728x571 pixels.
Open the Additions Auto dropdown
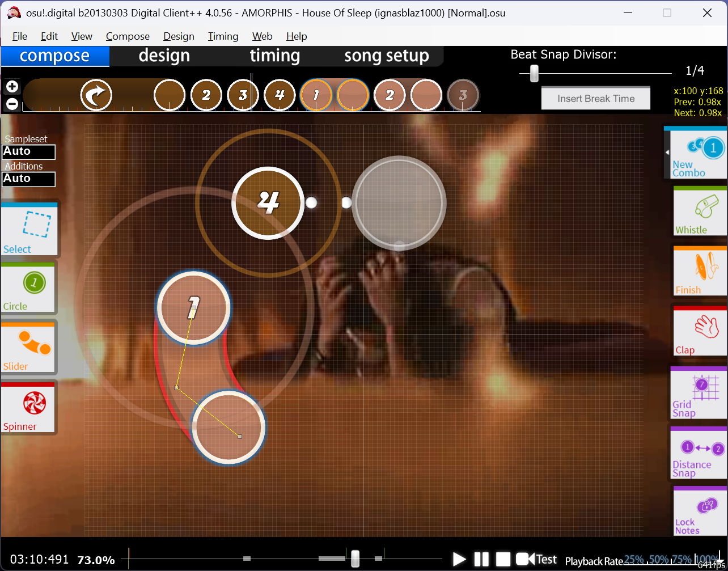(x=29, y=179)
